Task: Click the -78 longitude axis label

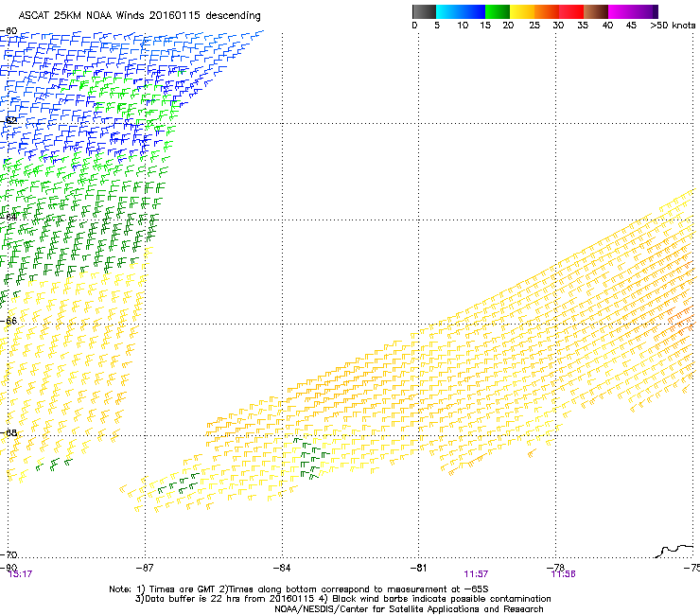Action: click(x=555, y=567)
